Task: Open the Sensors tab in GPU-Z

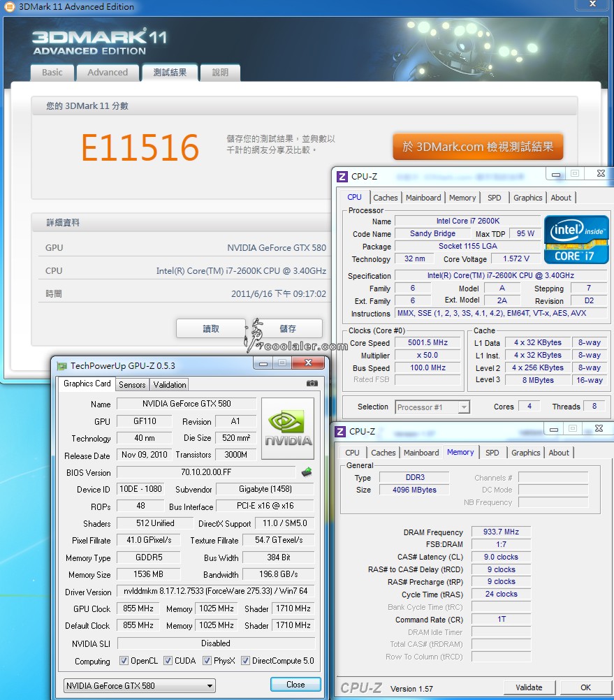Action: click(132, 384)
